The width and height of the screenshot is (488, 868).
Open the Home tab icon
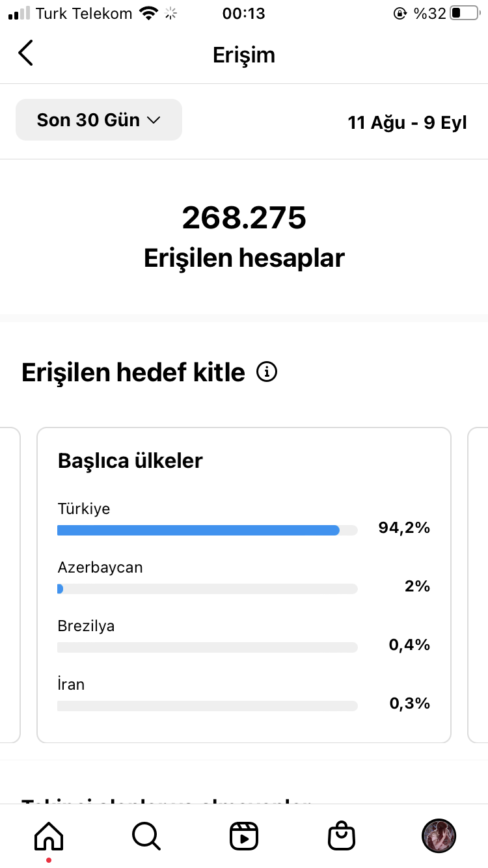pyautogui.click(x=49, y=835)
